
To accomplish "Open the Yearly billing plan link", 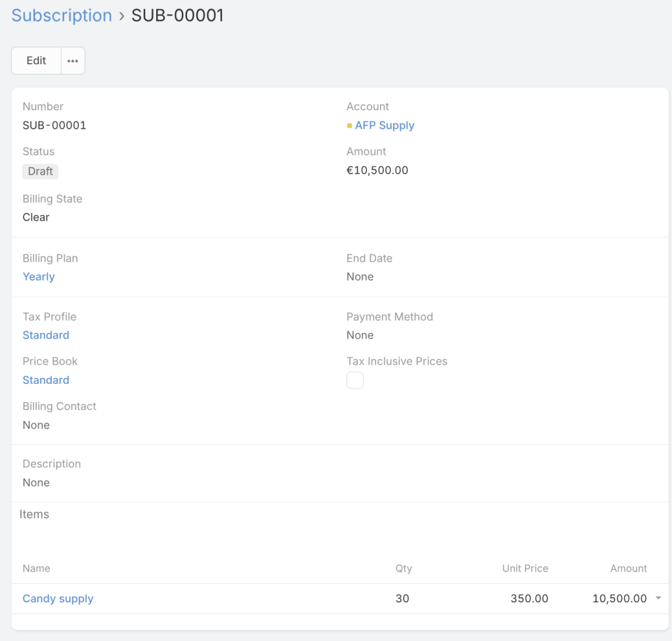I will 39,277.
